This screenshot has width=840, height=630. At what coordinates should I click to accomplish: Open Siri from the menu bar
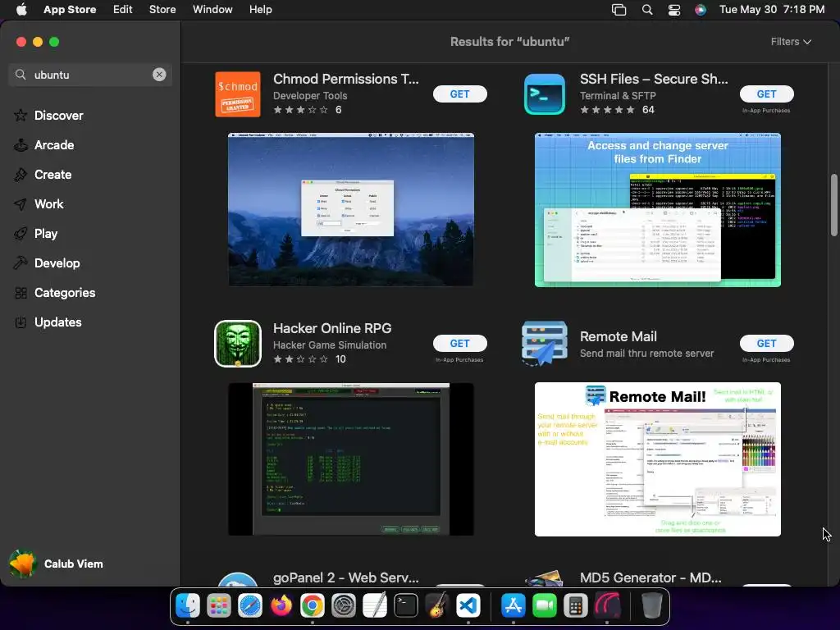coord(701,10)
